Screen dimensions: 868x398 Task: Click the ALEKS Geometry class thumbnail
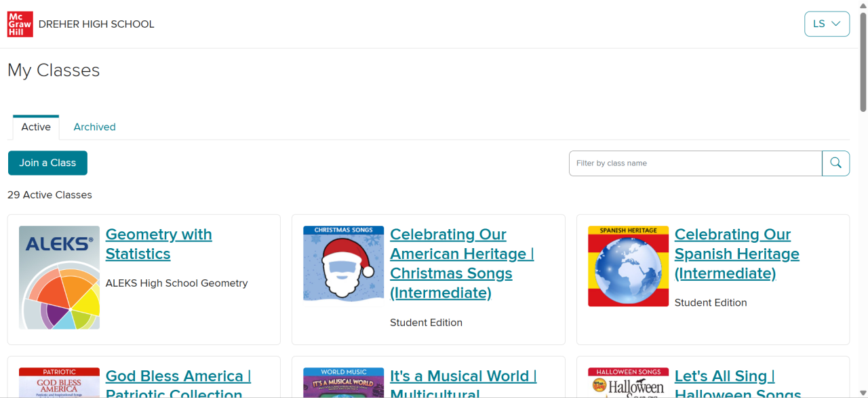click(x=60, y=277)
